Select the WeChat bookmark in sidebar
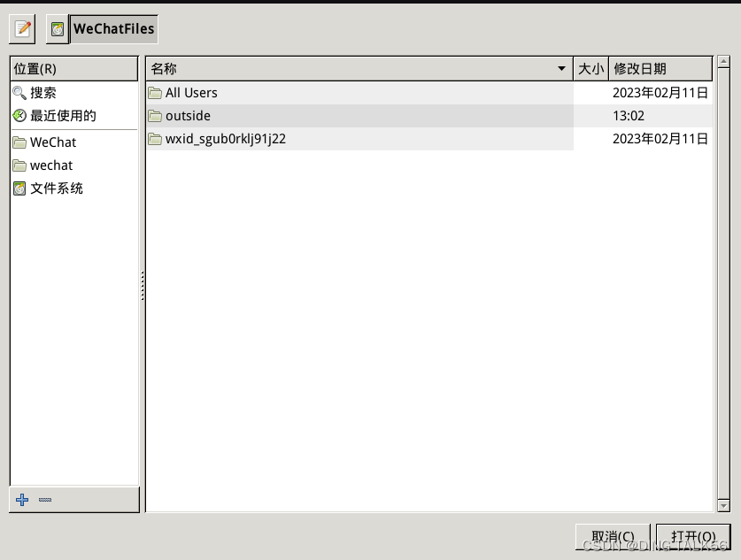 (74, 142)
